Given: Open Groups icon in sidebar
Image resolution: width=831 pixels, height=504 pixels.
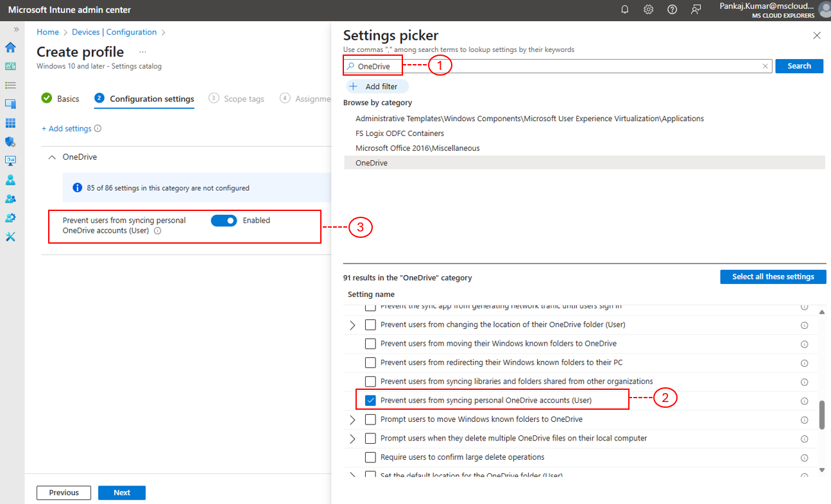Looking at the screenshot, I should pos(10,199).
